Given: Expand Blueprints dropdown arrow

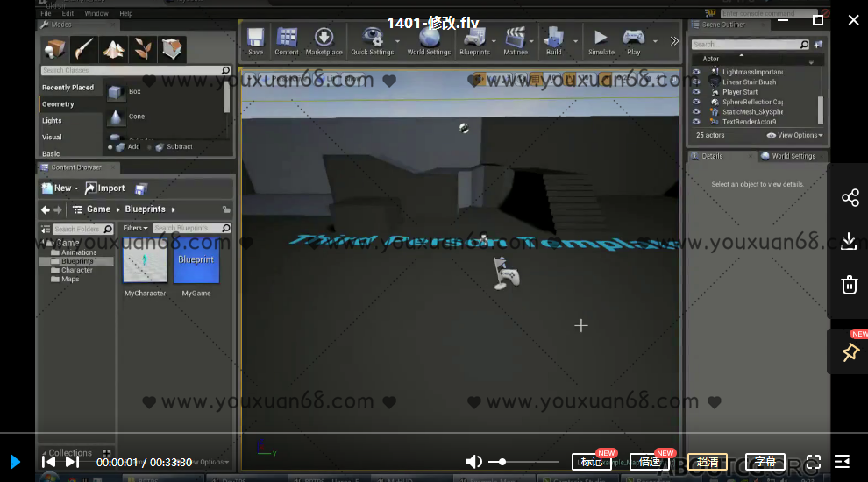Looking at the screenshot, I should click(494, 41).
